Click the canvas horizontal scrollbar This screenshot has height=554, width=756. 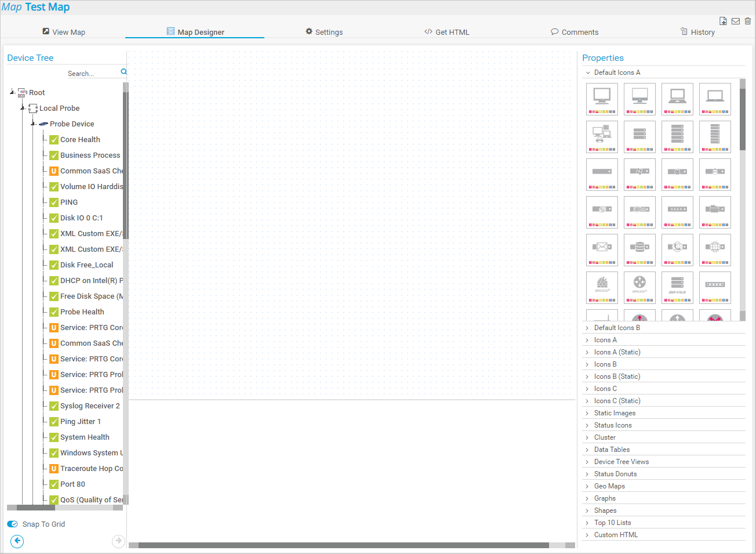(x=343, y=545)
